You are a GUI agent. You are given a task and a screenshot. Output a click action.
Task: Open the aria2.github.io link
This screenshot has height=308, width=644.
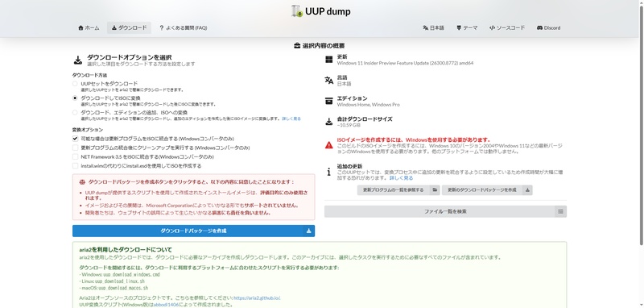257,298
